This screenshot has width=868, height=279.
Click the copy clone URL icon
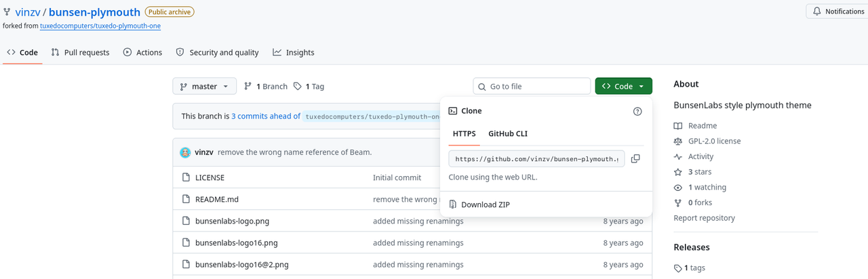(x=635, y=158)
